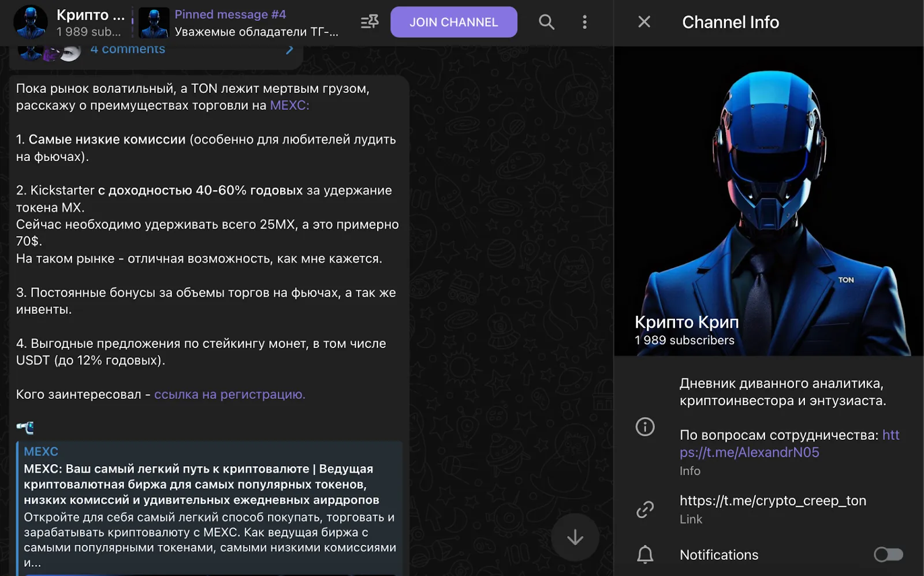Click the JOIN CHANNEL button

(454, 22)
